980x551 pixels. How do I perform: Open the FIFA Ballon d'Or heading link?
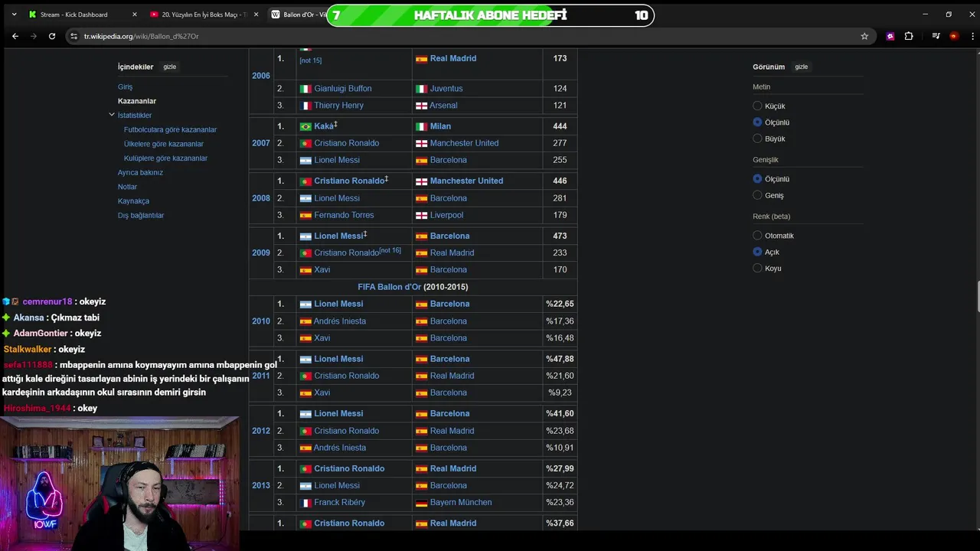[390, 287]
